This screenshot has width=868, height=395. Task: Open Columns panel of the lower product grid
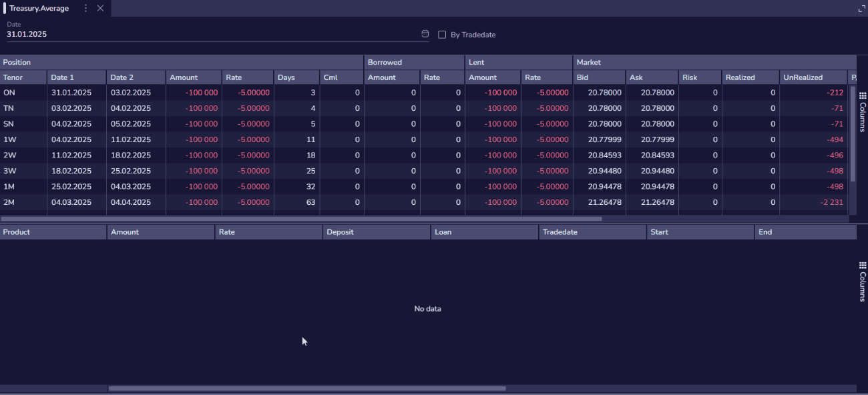(862, 282)
